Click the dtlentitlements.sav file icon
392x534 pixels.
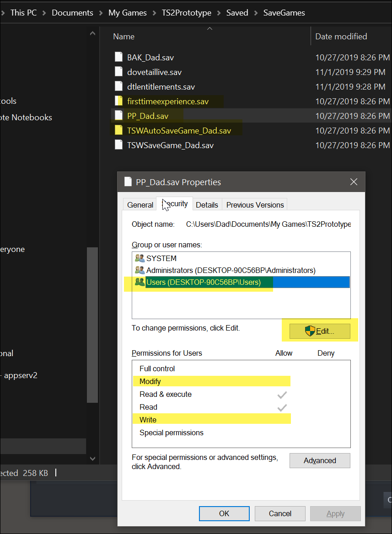[x=119, y=87]
